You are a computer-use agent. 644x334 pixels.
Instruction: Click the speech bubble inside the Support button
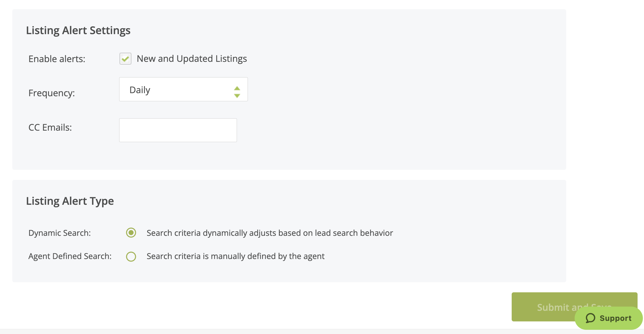(590, 318)
